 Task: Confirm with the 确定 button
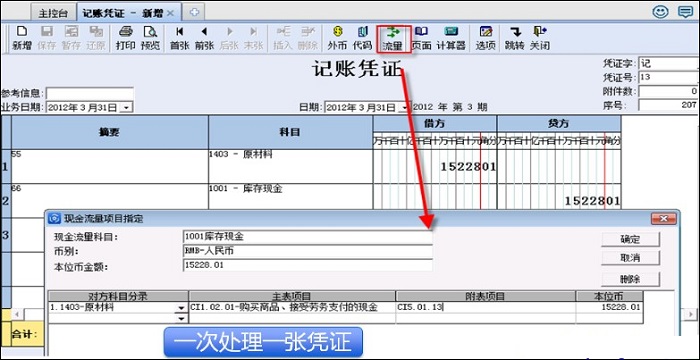(x=630, y=239)
